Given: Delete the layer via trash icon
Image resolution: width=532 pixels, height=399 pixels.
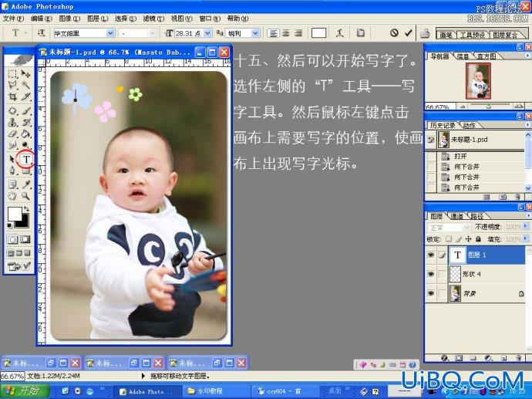Looking at the screenshot, I should click(518, 358).
